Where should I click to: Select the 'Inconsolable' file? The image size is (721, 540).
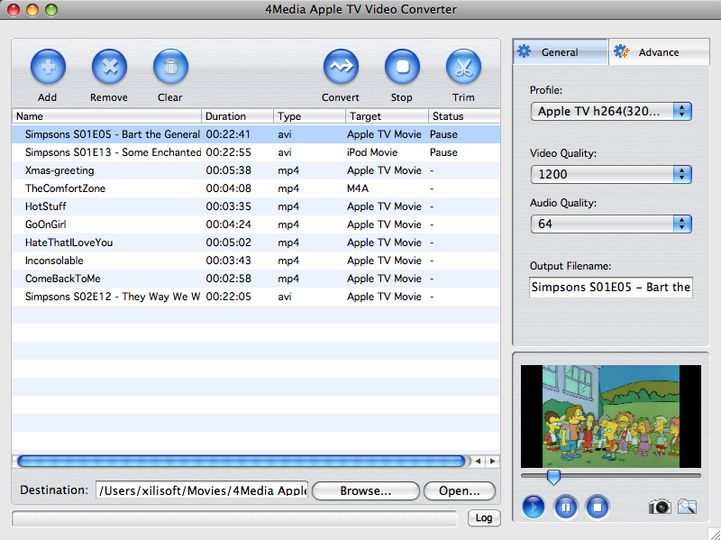tap(256, 260)
